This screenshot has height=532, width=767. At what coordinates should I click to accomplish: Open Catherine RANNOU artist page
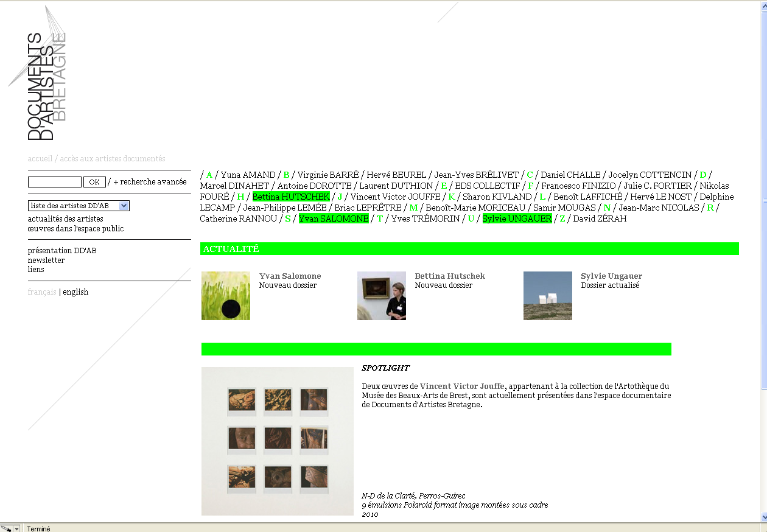click(238, 219)
